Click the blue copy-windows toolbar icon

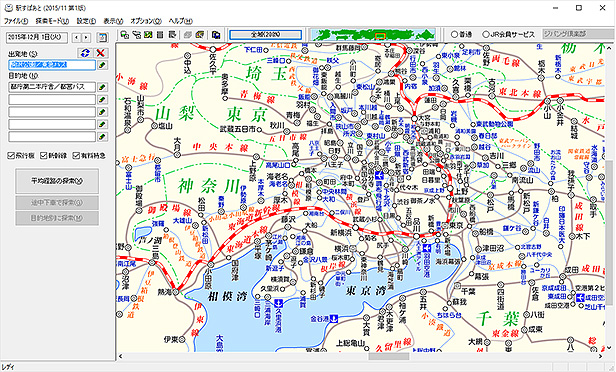pos(216,35)
